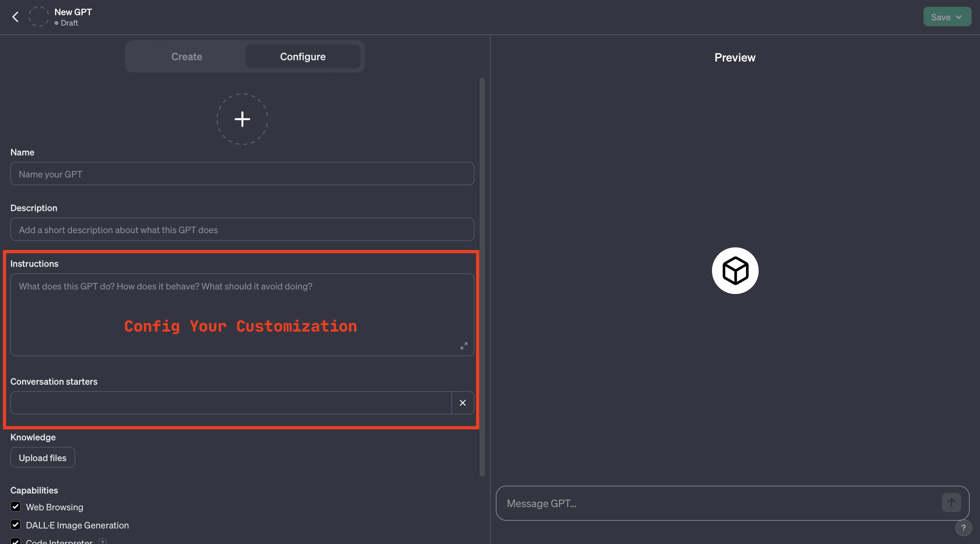Expand the Instructions text area
Image resolution: width=980 pixels, height=544 pixels.
463,346
